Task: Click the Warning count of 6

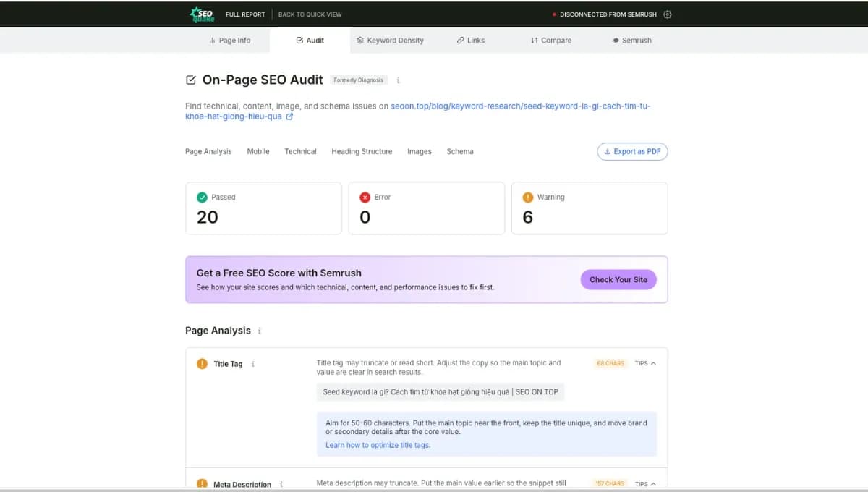Action: click(528, 217)
